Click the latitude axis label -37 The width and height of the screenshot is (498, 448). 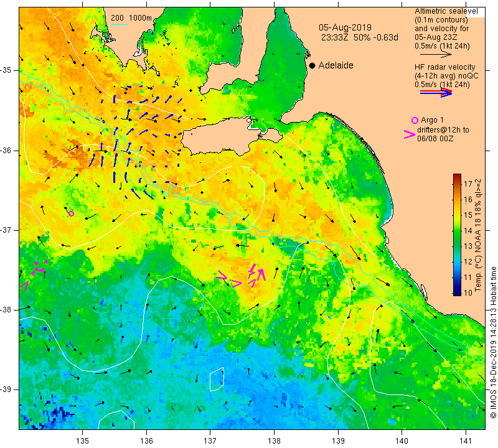[6, 230]
